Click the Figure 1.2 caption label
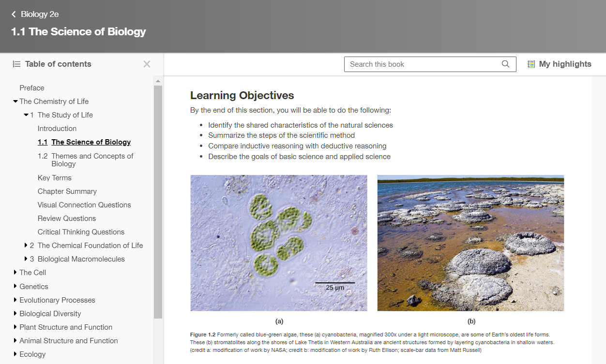 (x=203, y=335)
